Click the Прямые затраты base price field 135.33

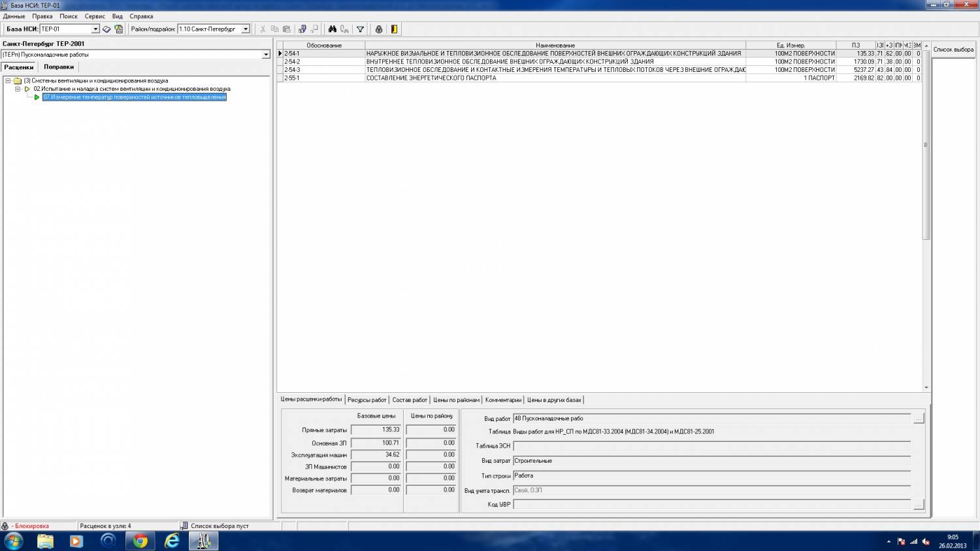pos(376,430)
